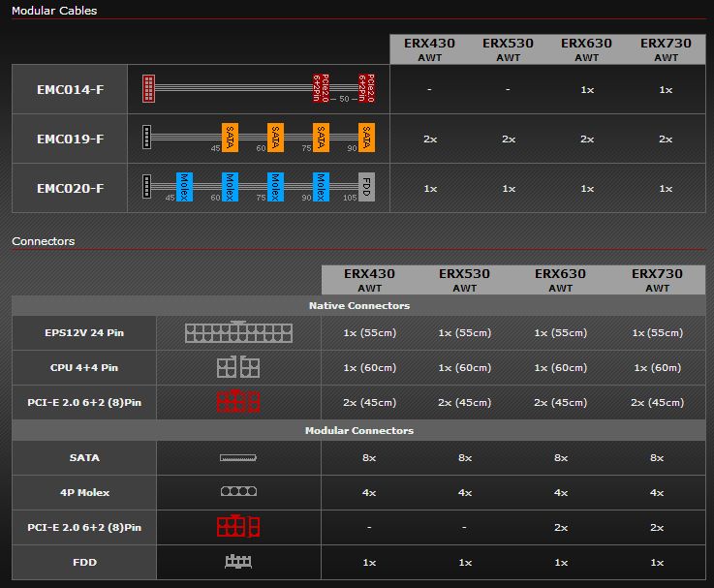Click the gray FDD plug on EMC020-F cable

coord(365,188)
